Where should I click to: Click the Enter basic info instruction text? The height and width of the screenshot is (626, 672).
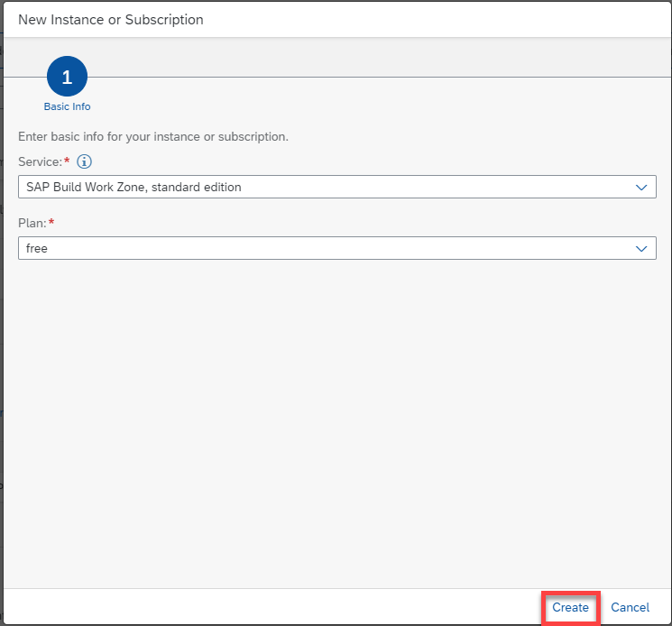coord(153,137)
